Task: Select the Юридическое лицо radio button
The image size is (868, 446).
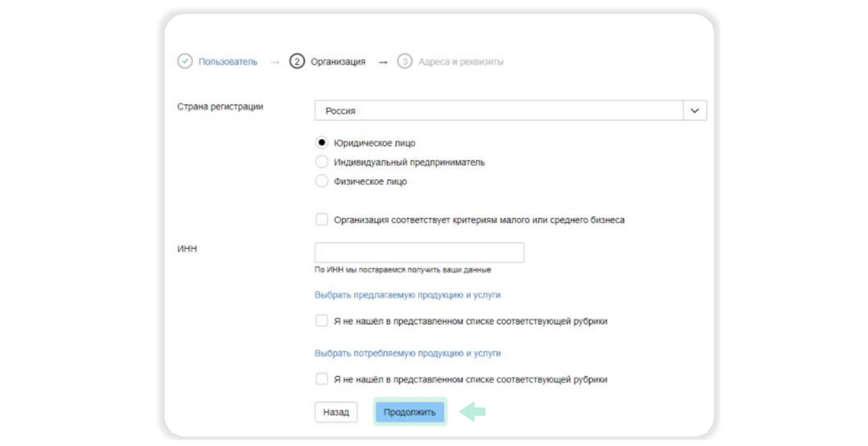Action: (x=322, y=143)
